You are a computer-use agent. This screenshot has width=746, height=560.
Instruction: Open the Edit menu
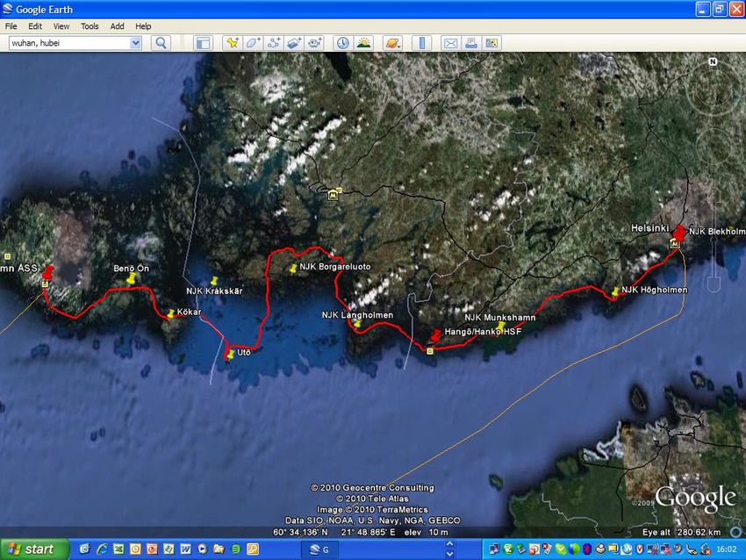(x=35, y=26)
